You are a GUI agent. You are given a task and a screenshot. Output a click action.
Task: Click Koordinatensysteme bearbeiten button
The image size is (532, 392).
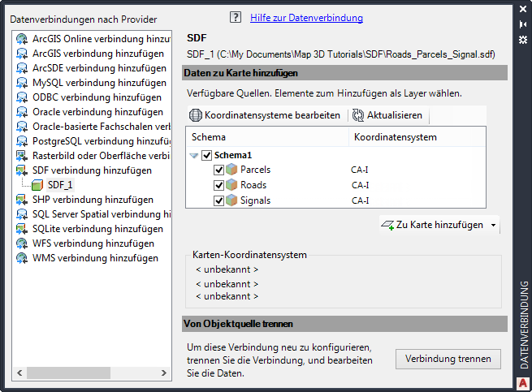pos(265,115)
